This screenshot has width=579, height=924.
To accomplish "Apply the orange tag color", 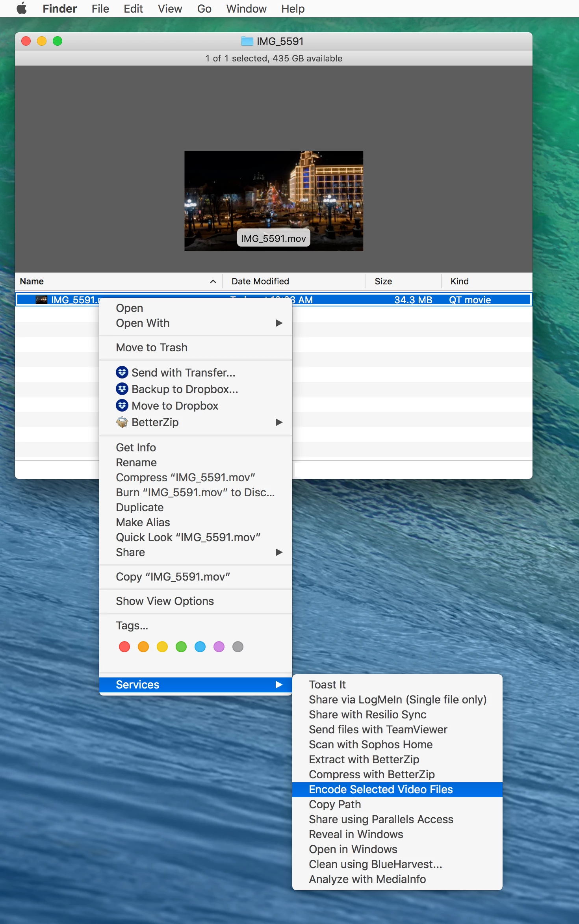I will coord(143,647).
